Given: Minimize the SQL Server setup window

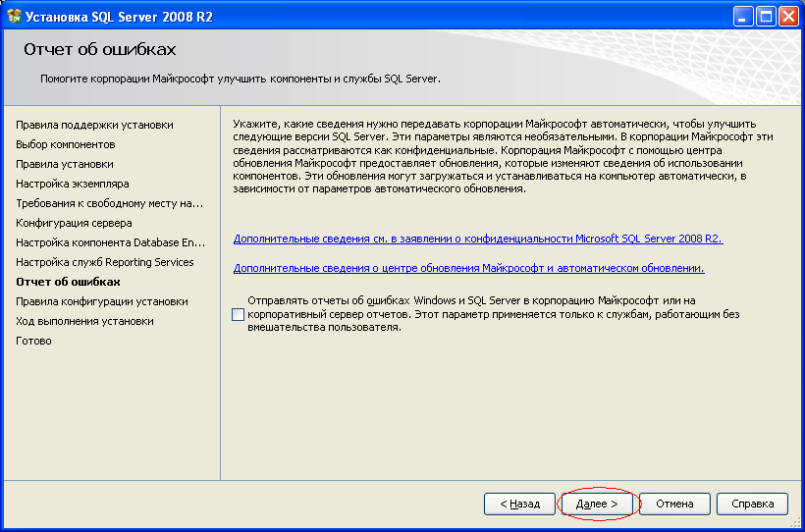Looking at the screenshot, I should (741, 17).
